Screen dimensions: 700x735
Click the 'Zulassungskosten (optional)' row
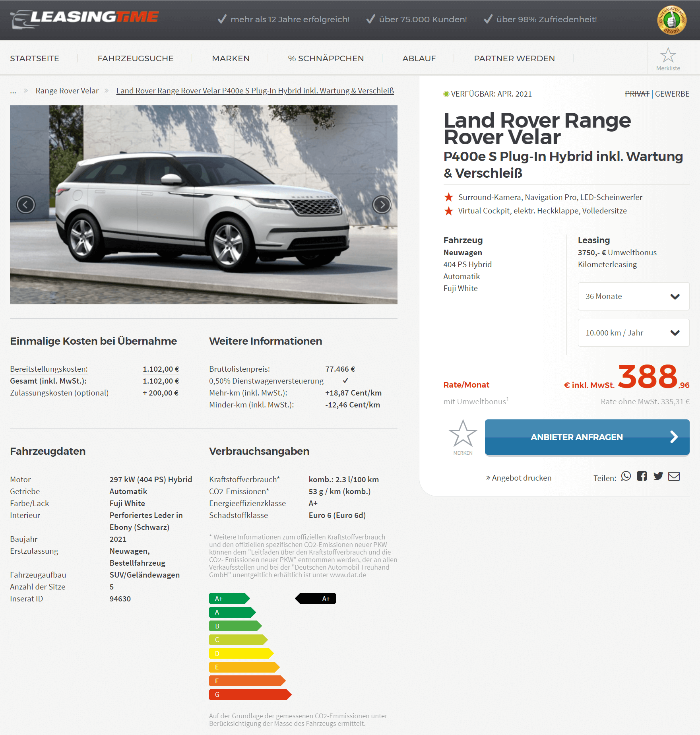(x=94, y=393)
